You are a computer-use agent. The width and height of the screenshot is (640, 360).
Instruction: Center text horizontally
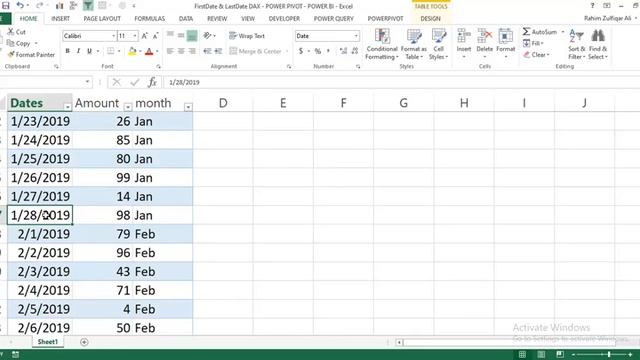pos(181,51)
